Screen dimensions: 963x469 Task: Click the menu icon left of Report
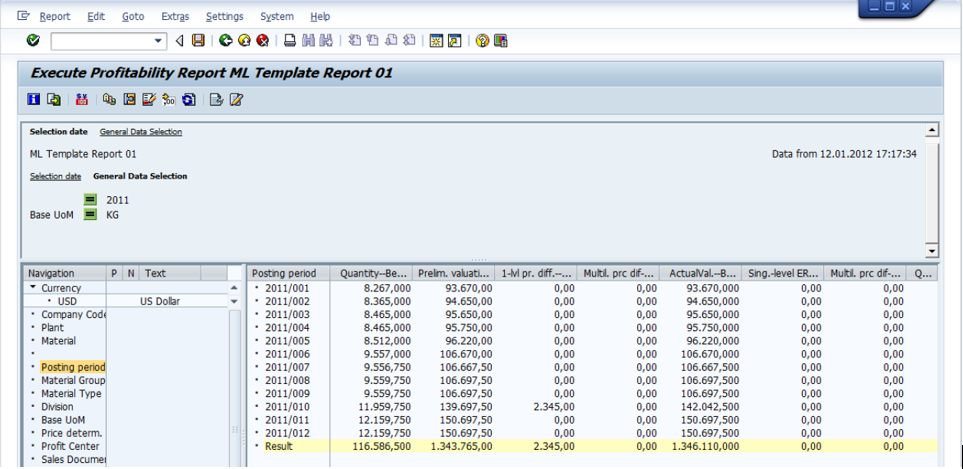(x=23, y=15)
